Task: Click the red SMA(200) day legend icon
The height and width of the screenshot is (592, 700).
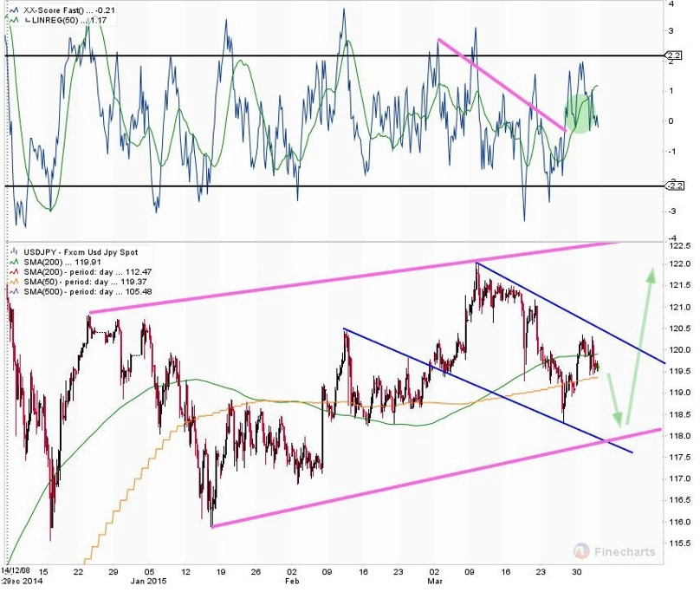Action: [x=15, y=271]
